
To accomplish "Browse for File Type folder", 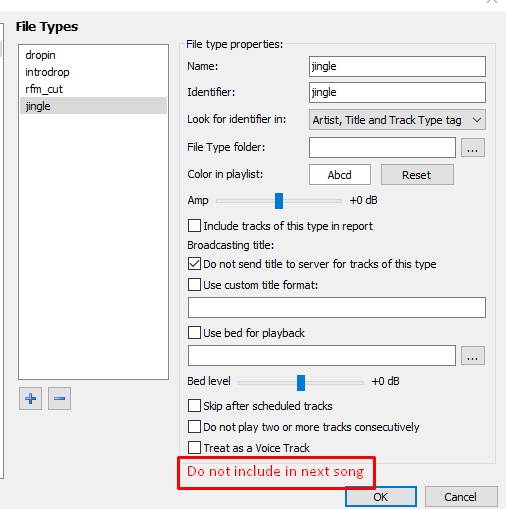I will (x=473, y=147).
